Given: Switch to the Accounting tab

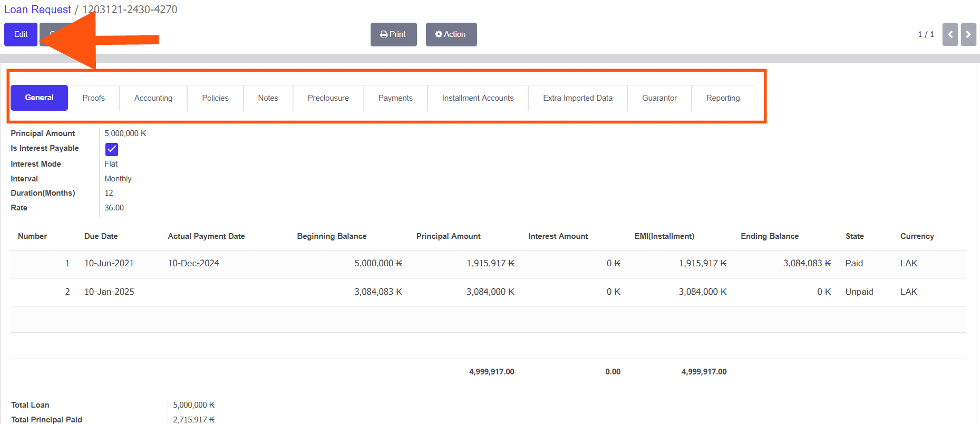Looking at the screenshot, I should point(153,98).
